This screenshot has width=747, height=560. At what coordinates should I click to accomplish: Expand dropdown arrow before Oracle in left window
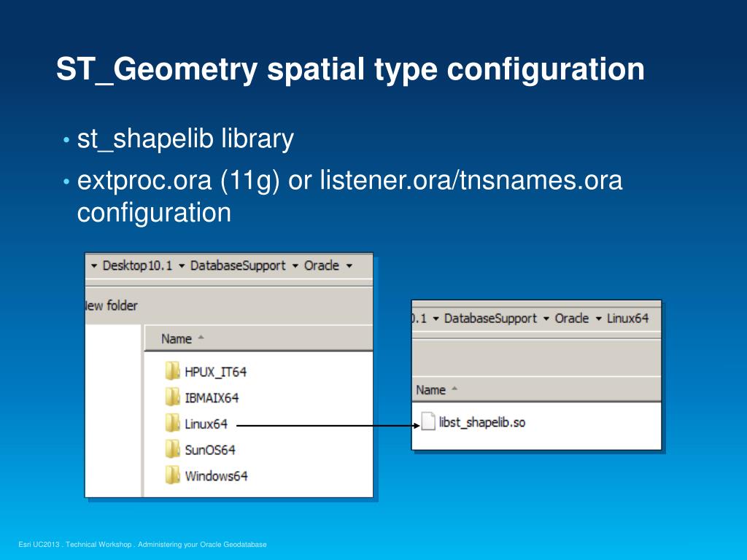tap(295, 265)
